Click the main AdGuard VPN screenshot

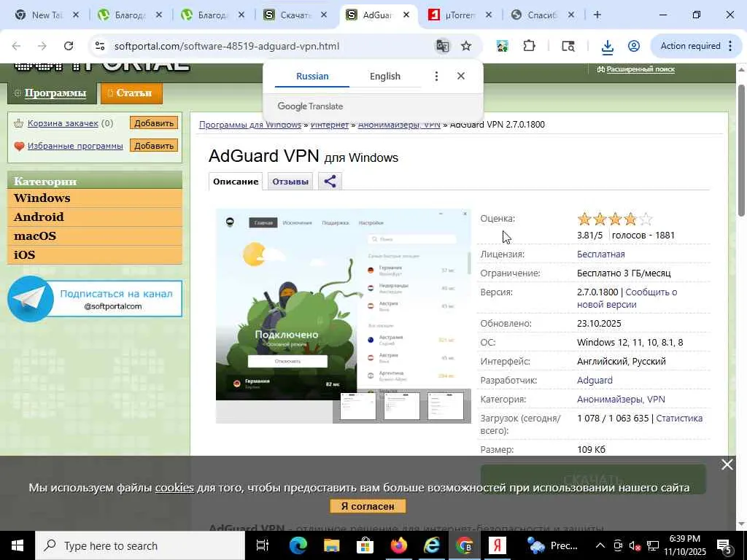(343, 305)
